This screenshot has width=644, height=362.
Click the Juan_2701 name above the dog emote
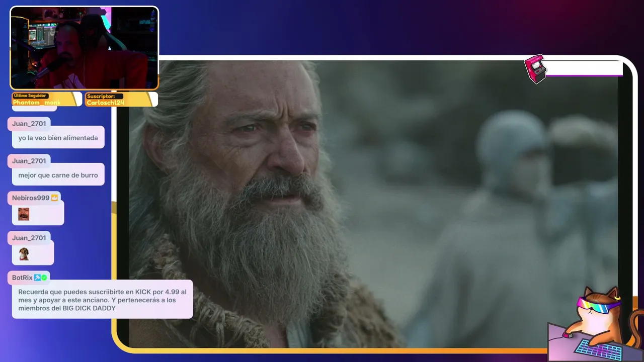click(x=29, y=238)
